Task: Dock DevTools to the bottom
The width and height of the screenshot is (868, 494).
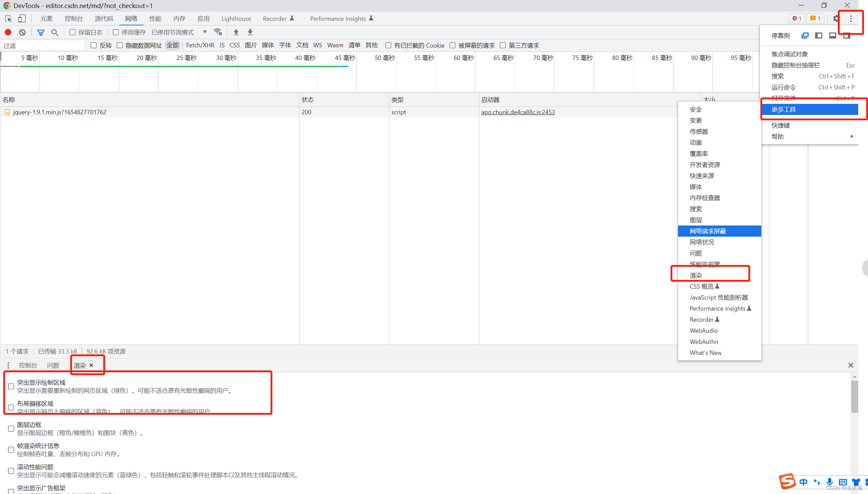Action: click(x=832, y=36)
